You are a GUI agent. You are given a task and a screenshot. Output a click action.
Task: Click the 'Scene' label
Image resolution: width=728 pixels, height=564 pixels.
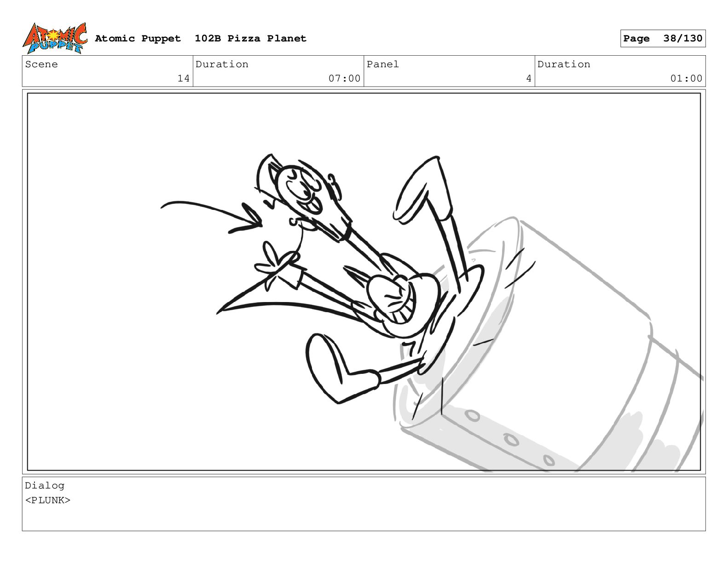[x=41, y=64]
